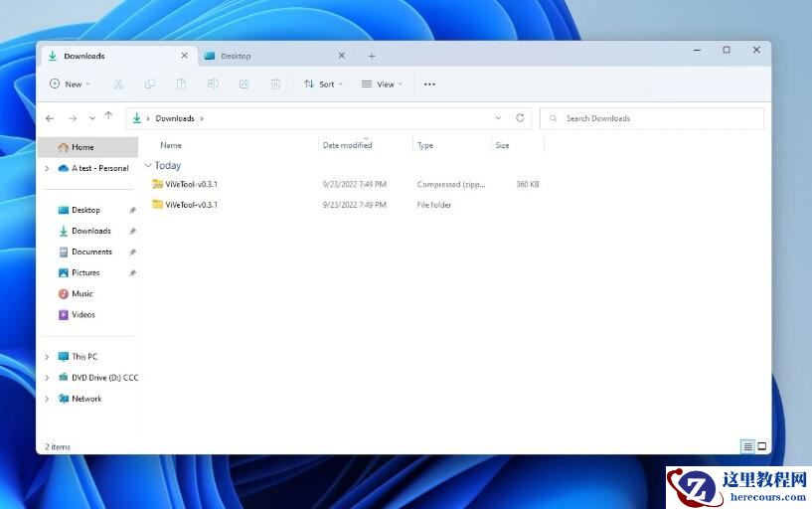Screen dimensions: 812x509
Task: Click the pin beside Desktop
Action: click(132, 210)
